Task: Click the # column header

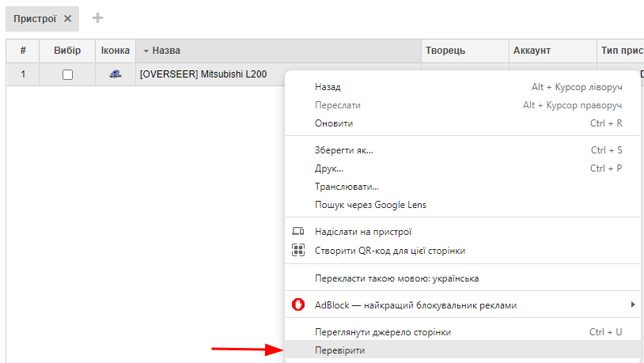Action: [23, 51]
